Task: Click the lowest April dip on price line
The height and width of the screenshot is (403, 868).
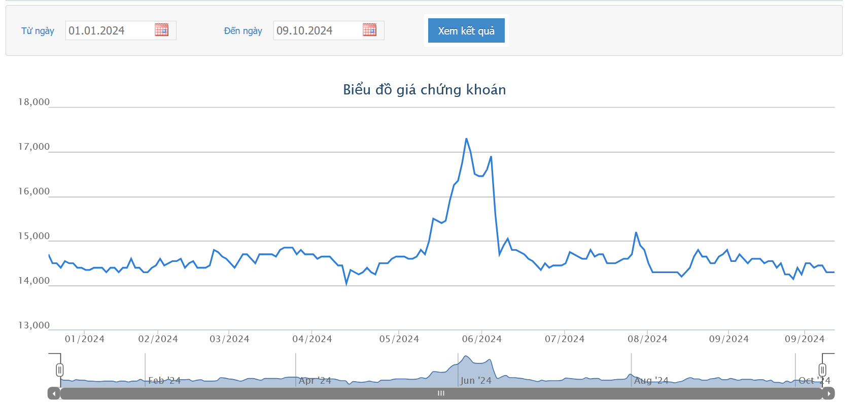Action: [x=346, y=284]
